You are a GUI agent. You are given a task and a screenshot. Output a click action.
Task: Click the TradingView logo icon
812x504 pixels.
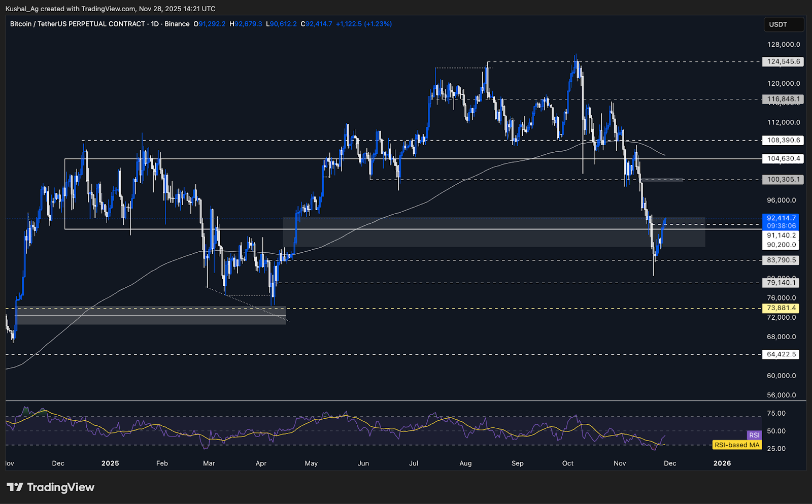tap(15, 487)
